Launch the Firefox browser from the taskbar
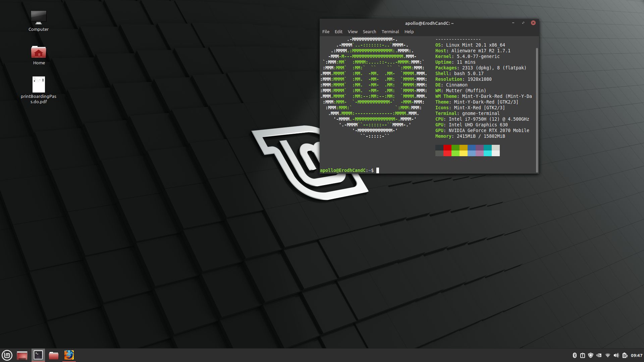644x362 pixels. (x=69, y=355)
